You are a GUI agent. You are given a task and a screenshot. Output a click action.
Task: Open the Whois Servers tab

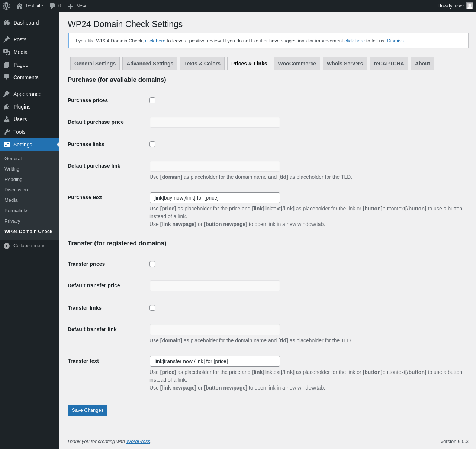(345, 64)
